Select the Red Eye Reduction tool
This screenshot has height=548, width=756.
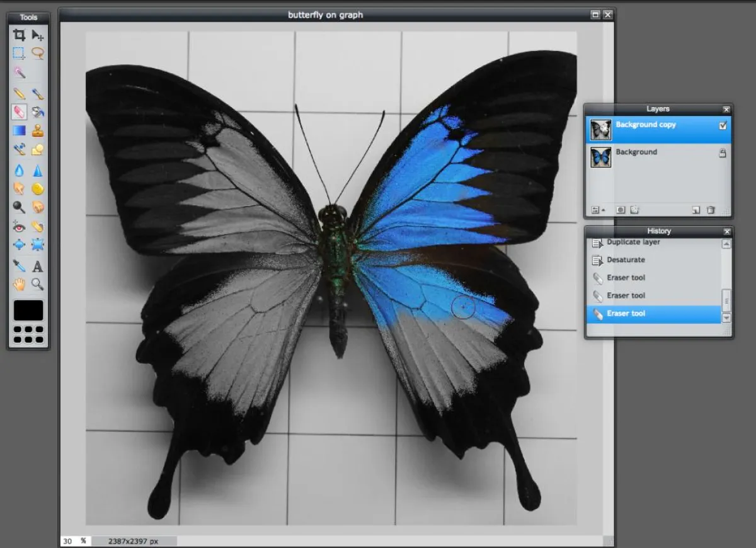(x=20, y=226)
